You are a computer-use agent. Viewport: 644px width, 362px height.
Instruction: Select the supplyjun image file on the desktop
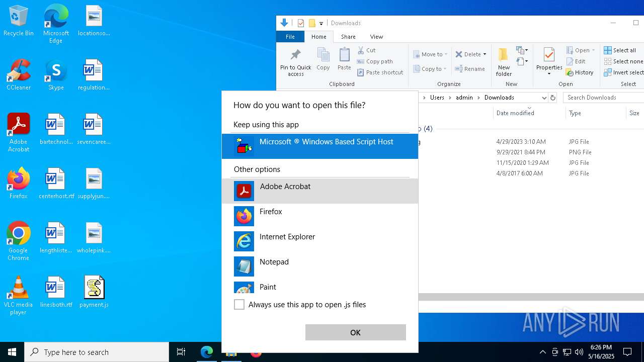click(94, 184)
